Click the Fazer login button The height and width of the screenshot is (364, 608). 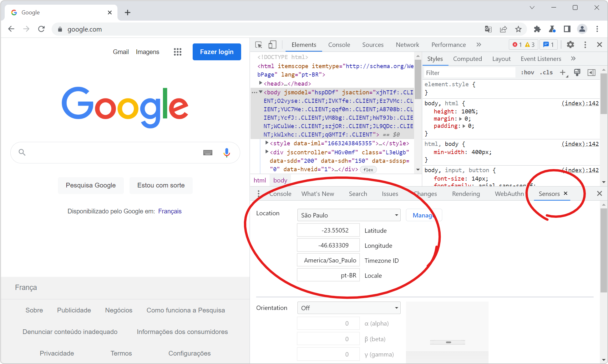pyautogui.click(x=217, y=52)
